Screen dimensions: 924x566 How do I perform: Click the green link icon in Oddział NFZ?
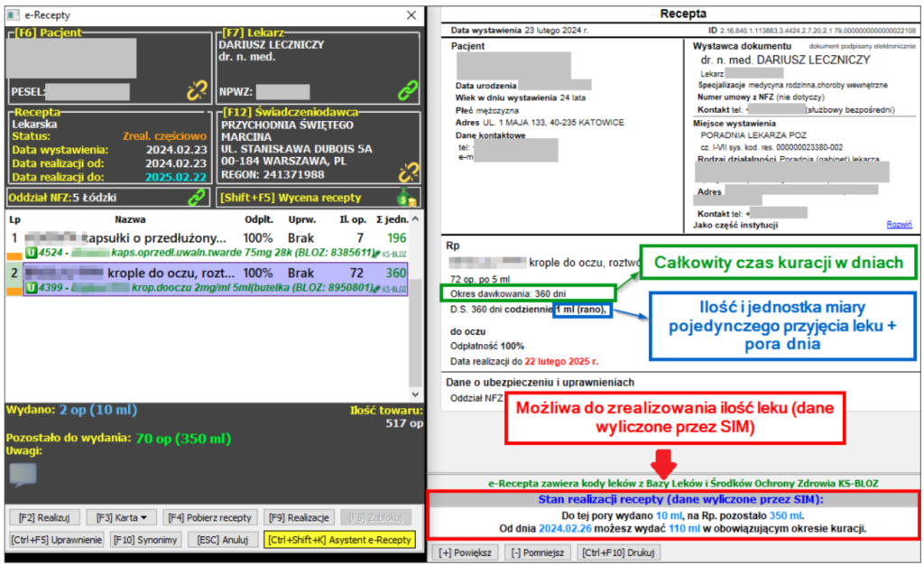pyautogui.click(x=196, y=198)
